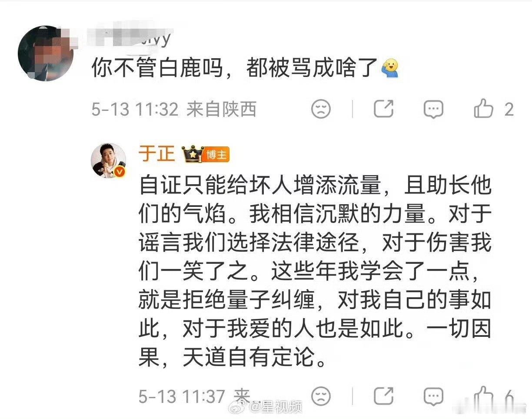Screen dimensions: 532x419
Task: Tap the verified V badge on 于正's avatar
Action: point(121,172)
